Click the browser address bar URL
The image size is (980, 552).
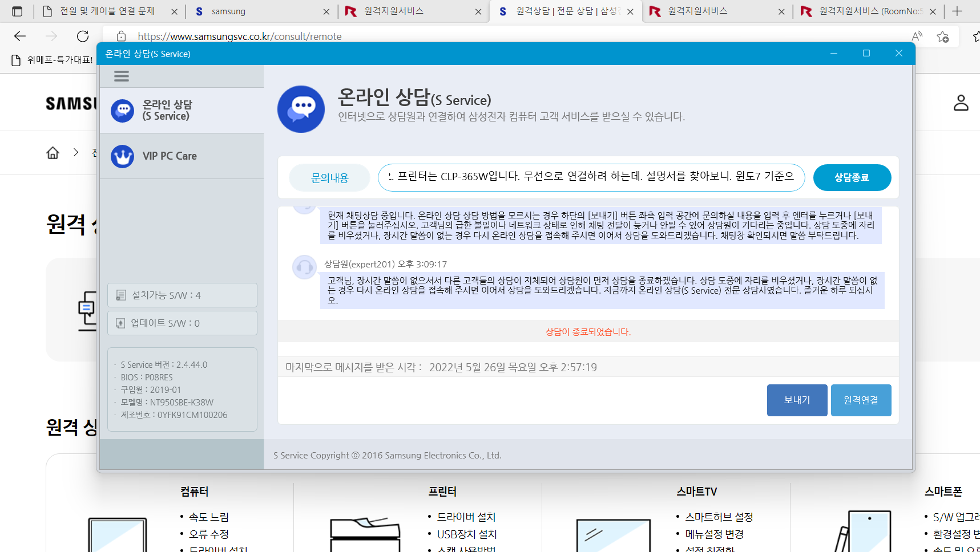[x=240, y=36]
